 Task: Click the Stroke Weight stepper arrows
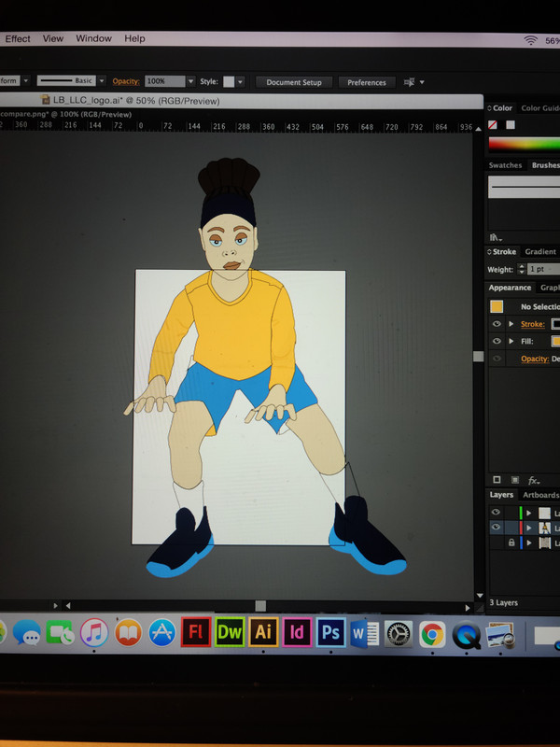pyautogui.click(x=522, y=269)
